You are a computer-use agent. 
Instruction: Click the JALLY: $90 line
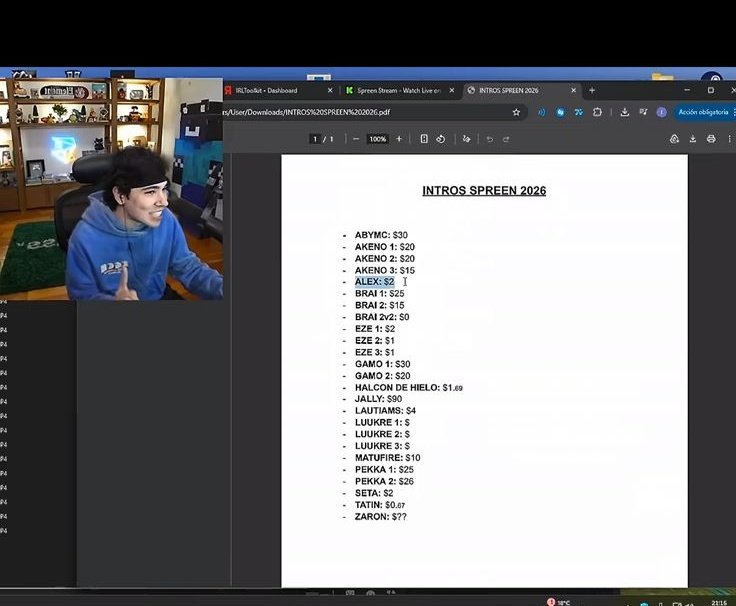click(x=378, y=399)
